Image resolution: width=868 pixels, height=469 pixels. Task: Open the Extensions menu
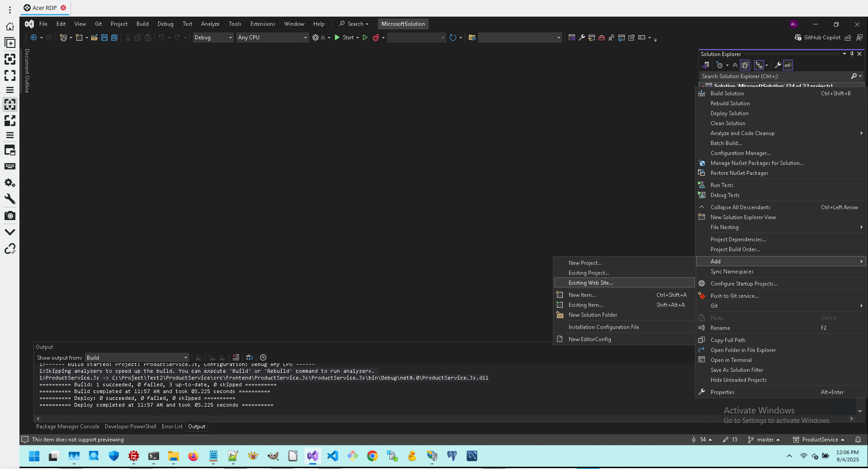pyautogui.click(x=263, y=24)
